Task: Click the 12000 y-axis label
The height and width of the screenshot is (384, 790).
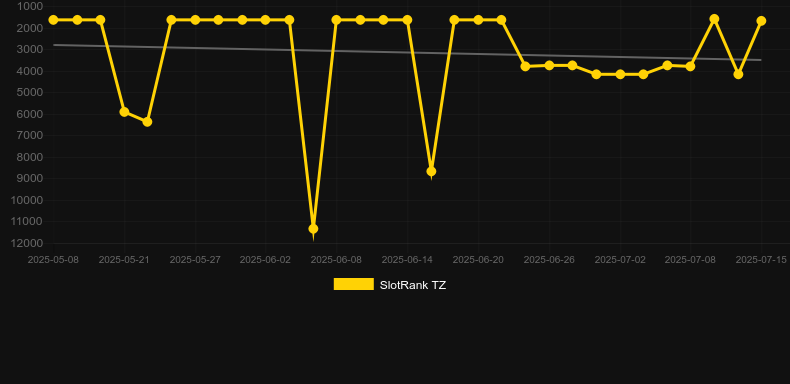Action: click(26, 243)
